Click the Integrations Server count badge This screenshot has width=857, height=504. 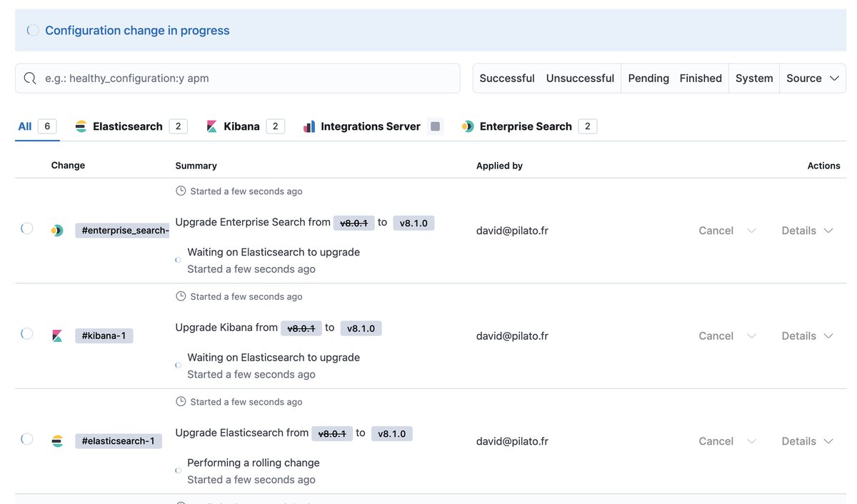click(435, 126)
